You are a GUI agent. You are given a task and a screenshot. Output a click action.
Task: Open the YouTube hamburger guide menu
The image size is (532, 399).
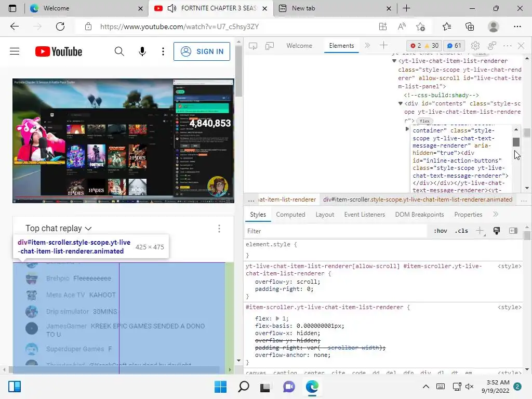[x=15, y=51]
